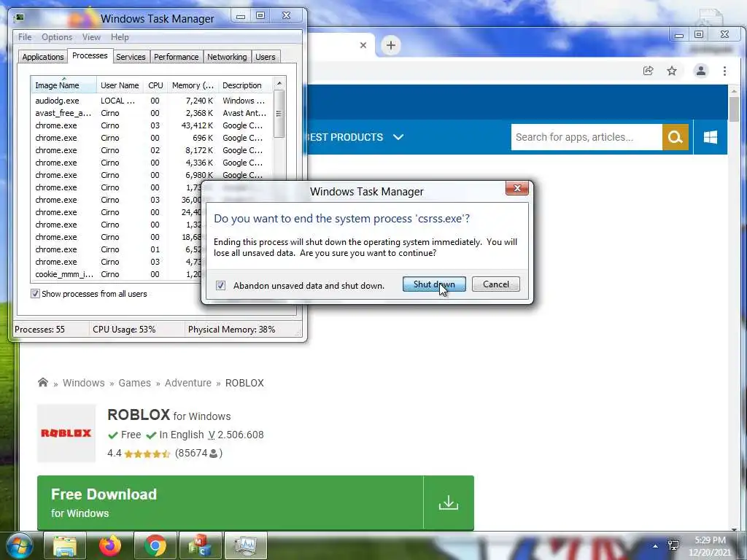The width and height of the screenshot is (747, 560).
Task: Open a new tab in Chrome
Action: pyautogui.click(x=391, y=45)
